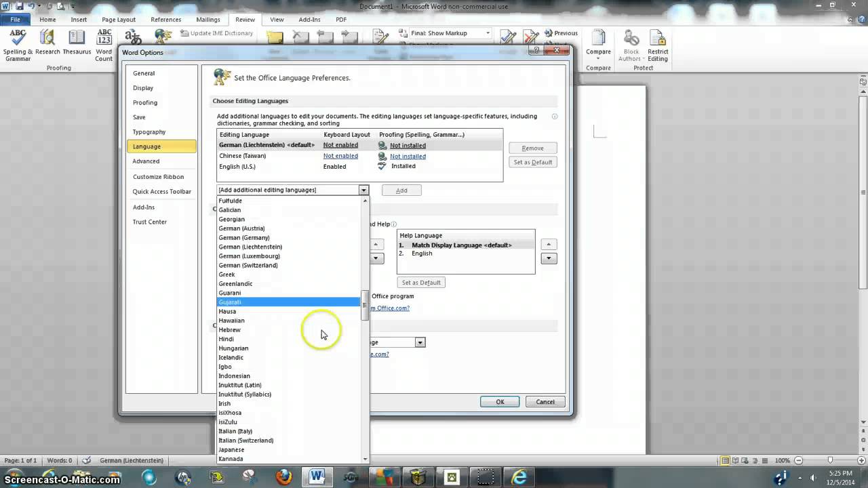Image resolution: width=868 pixels, height=488 pixels.
Task: Click the New Comment icon
Action: pyautogui.click(x=275, y=37)
